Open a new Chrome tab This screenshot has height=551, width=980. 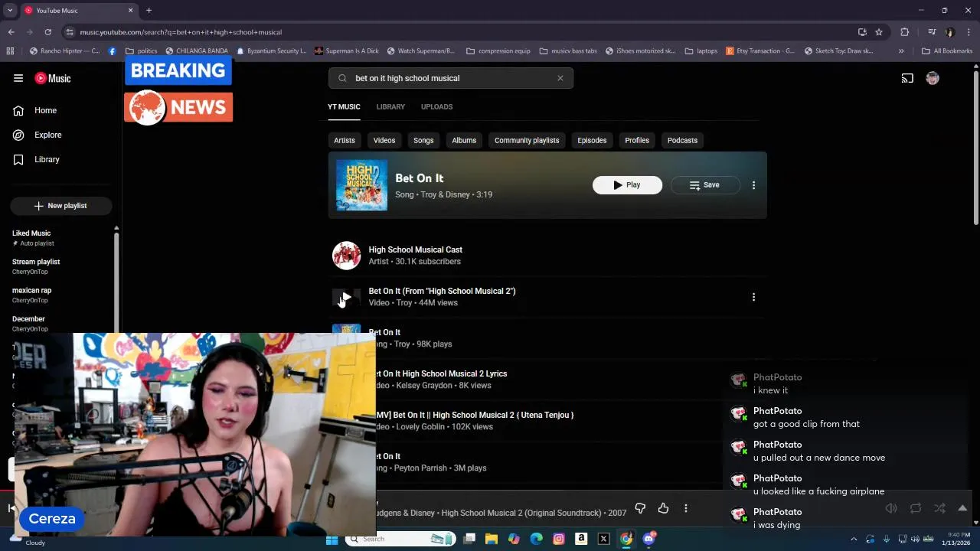(149, 11)
